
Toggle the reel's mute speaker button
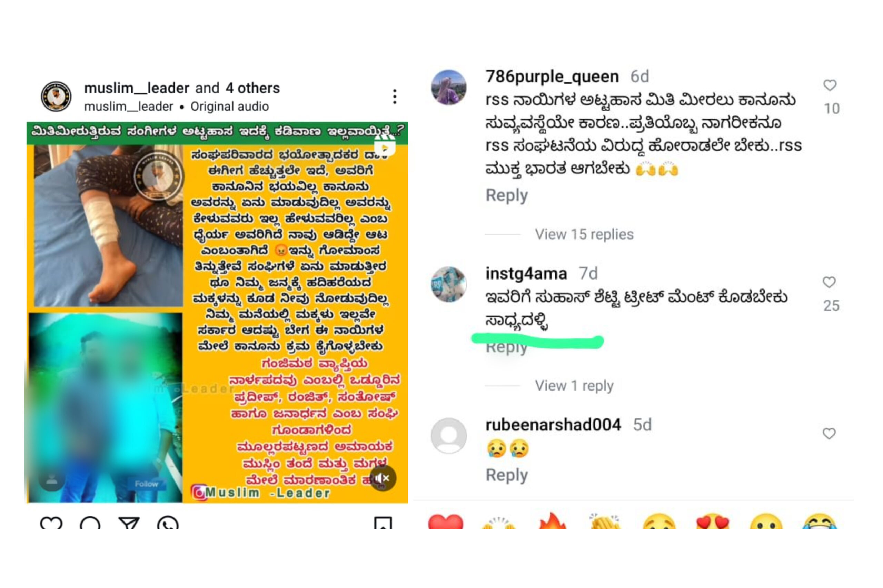point(383,478)
